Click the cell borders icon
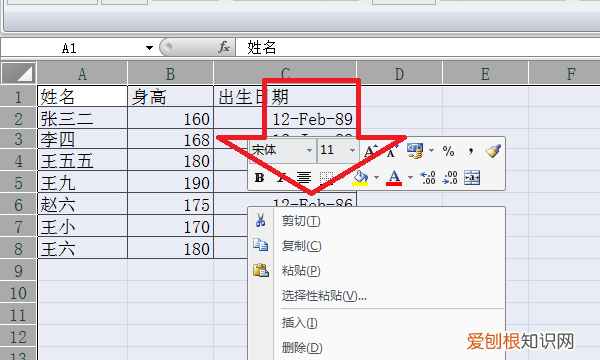This screenshot has height=360, width=600. click(326, 178)
